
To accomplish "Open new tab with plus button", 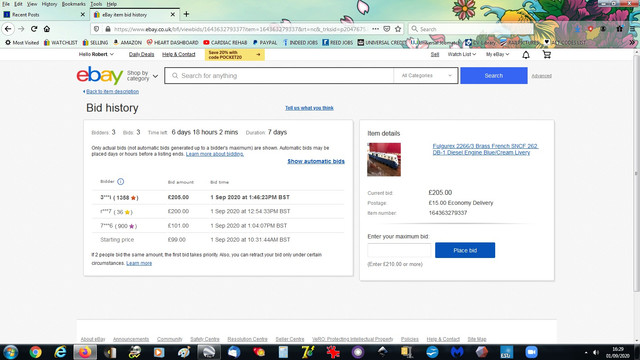I will tap(186, 14).
